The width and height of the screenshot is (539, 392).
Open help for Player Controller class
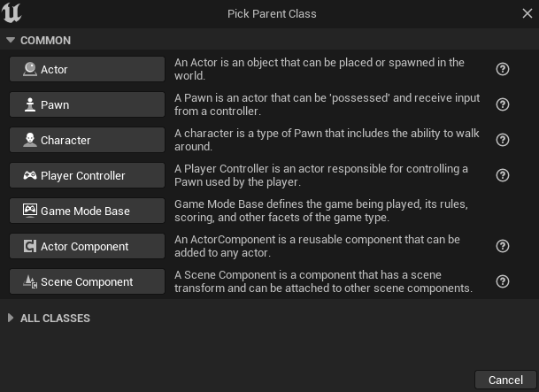503,175
